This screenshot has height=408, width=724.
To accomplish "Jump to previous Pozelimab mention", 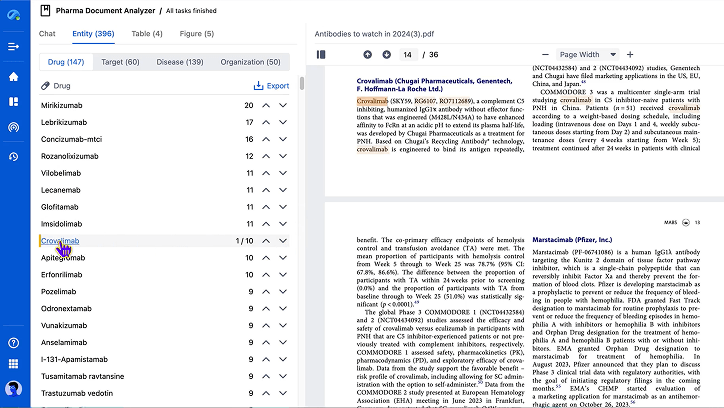I will point(266,291).
